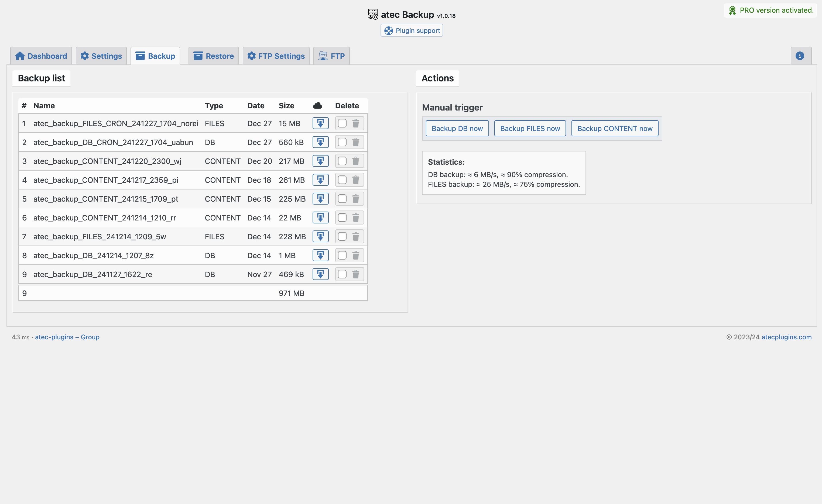This screenshot has width=822, height=504.
Task: Click the Date column header
Action: (256, 106)
